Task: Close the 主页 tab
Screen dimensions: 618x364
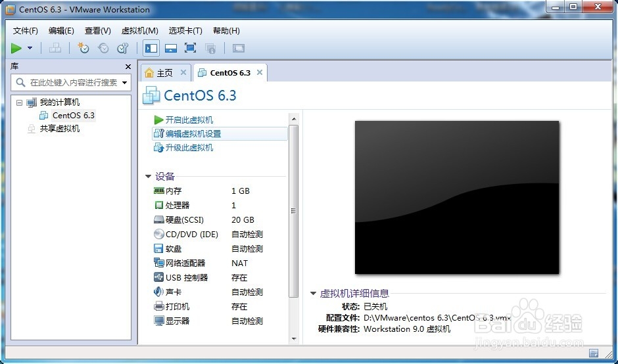Action: (183, 72)
